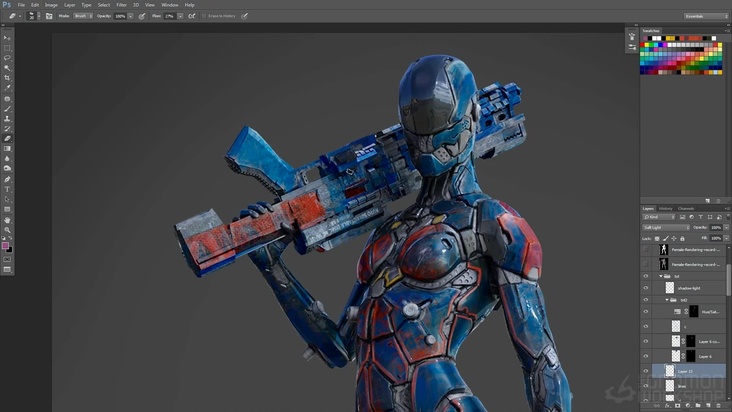Open the Window menu
The width and height of the screenshot is (732, 412).
pos(169,5)
